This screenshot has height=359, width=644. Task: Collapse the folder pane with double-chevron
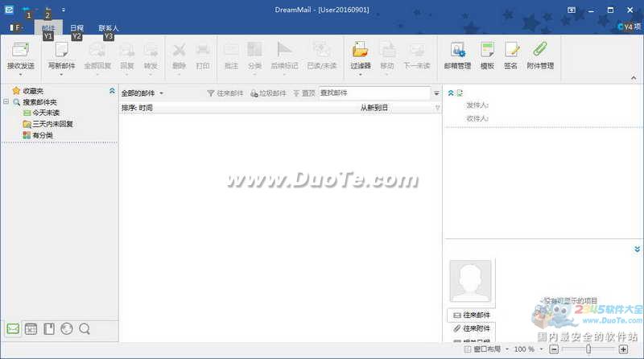click(112, 91)
